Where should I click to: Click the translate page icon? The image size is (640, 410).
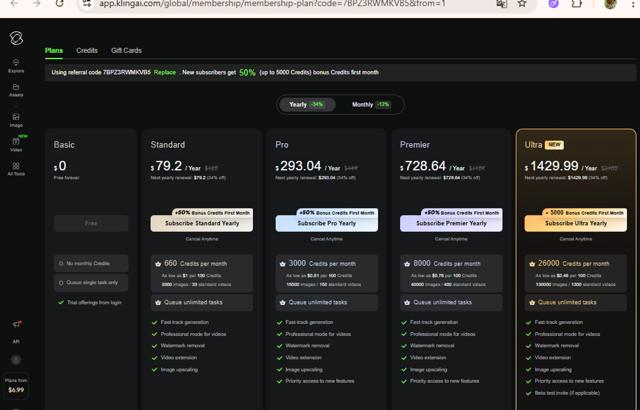(x=502, y=4)
